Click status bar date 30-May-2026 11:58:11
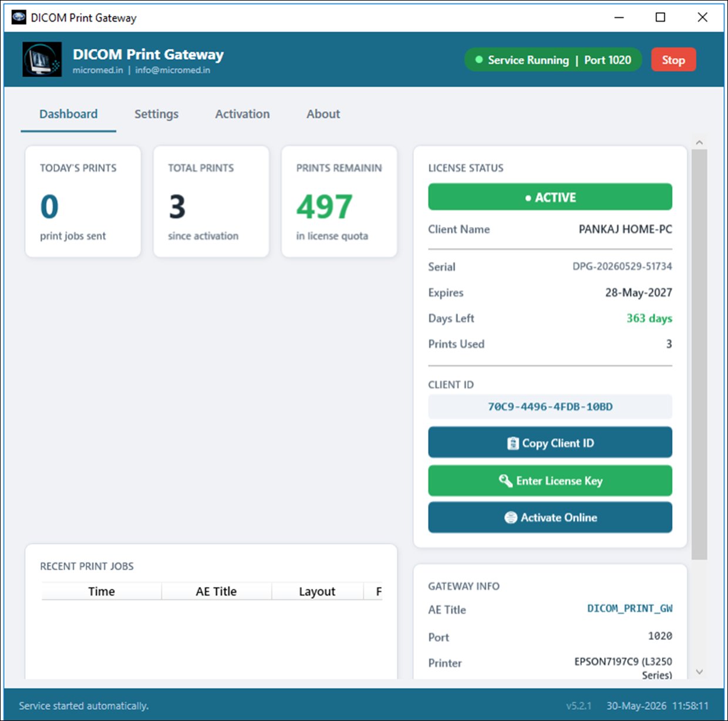Viewport: 728px width, 721px height. tap(658, 706)
